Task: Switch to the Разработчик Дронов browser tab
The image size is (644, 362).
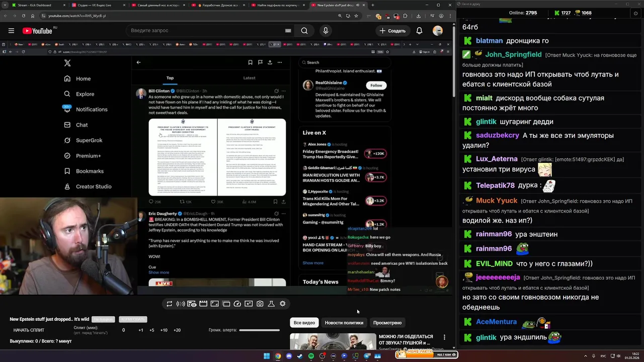Action: [x=217, y=5]
